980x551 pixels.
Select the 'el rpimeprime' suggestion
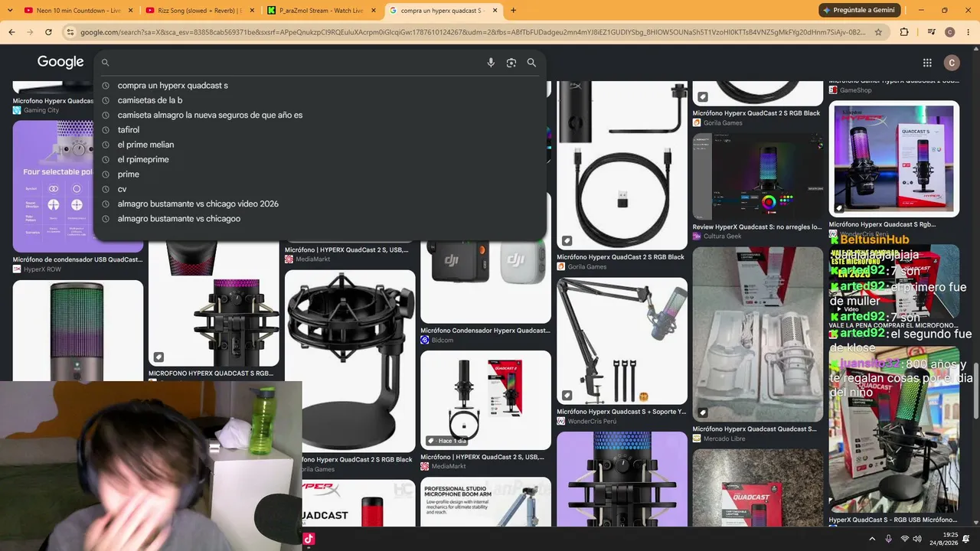point(320,159)
